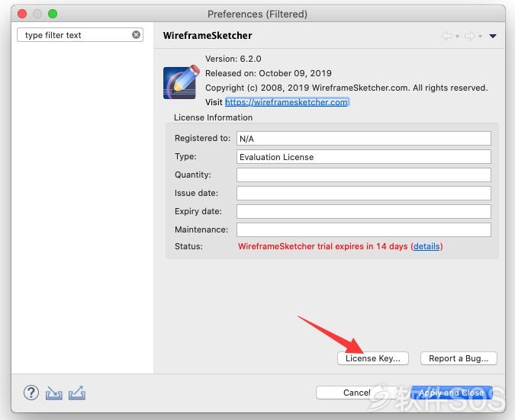Close the window with the red button
This screenshot has height=420, width=515.
(22, 14)
